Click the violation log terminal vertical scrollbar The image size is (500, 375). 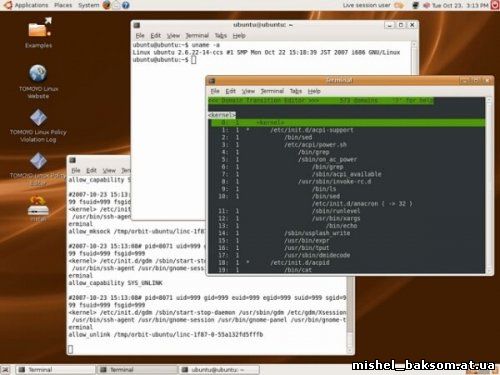point(350,315)
